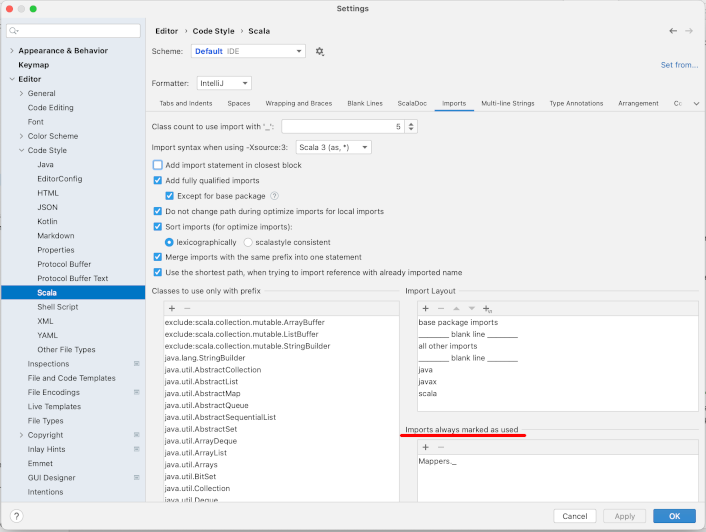Open the scheme actions gear menu
The image size is (706, 532).
[320, 51]
